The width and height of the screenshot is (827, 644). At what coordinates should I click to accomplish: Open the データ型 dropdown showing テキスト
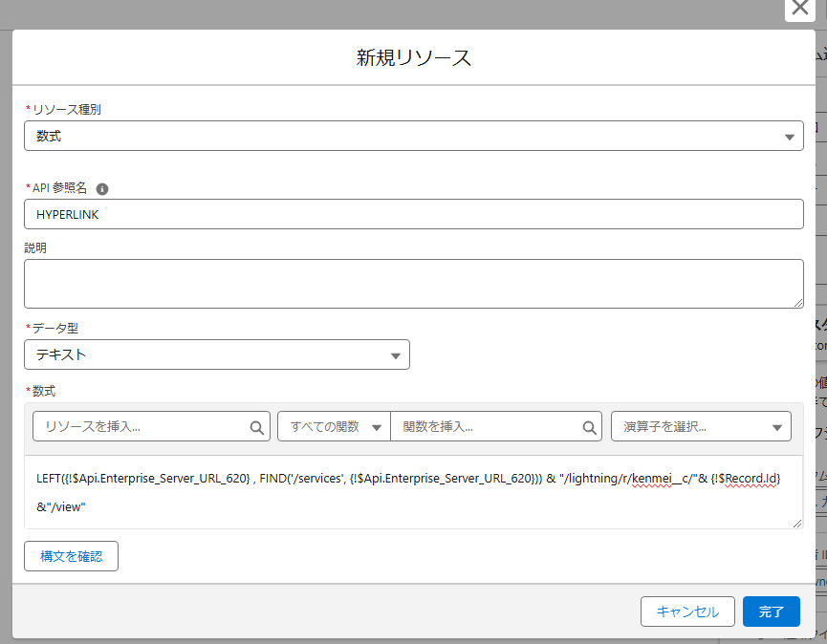tap(217, 354)
